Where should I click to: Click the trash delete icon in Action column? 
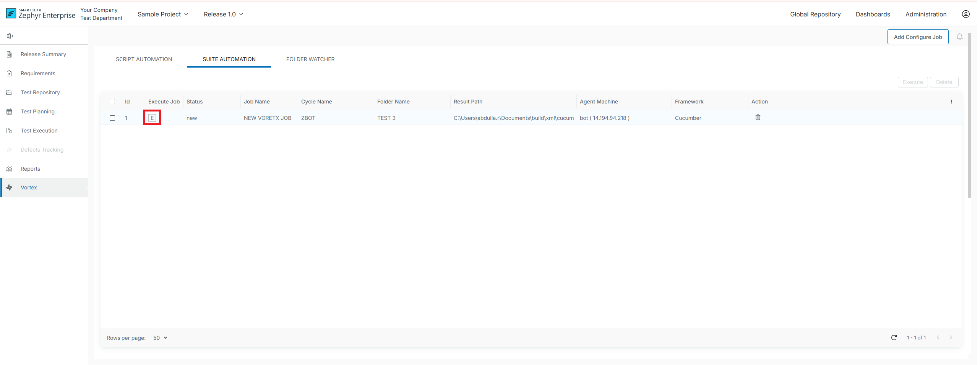click(x=758, y=118)
